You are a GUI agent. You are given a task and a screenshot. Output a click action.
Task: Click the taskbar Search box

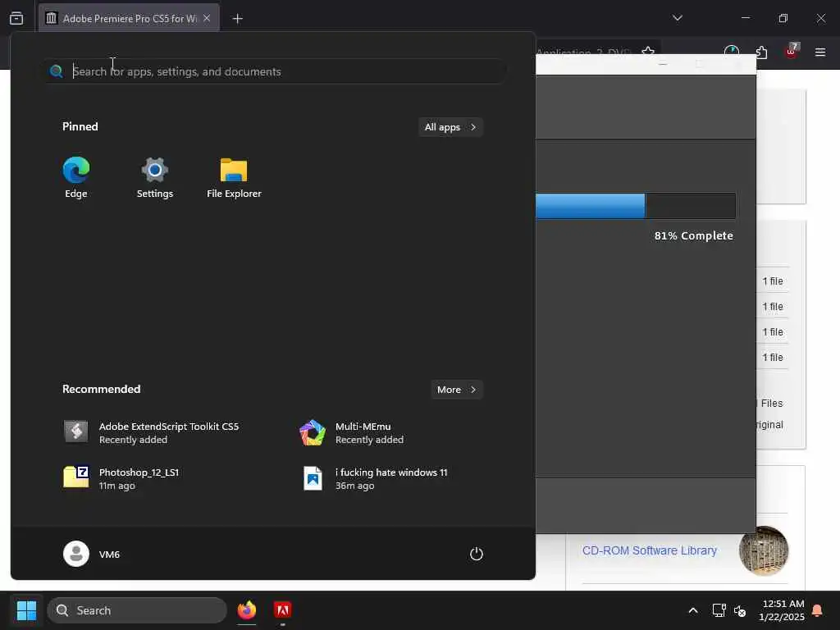[137, 610]
